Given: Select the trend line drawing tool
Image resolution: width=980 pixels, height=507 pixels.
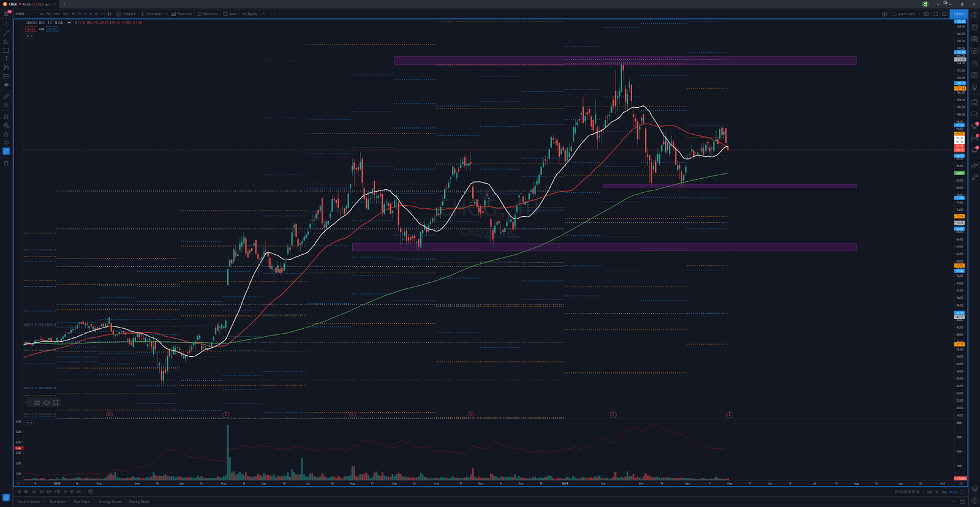Looking at the screenshot, I should click(x=6, y=33).
